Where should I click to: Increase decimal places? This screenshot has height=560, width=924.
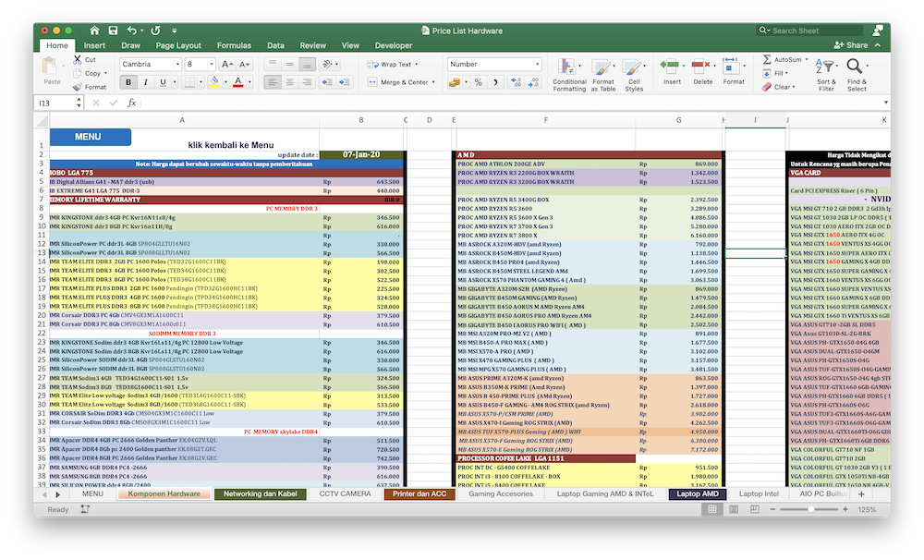point(516,82)
